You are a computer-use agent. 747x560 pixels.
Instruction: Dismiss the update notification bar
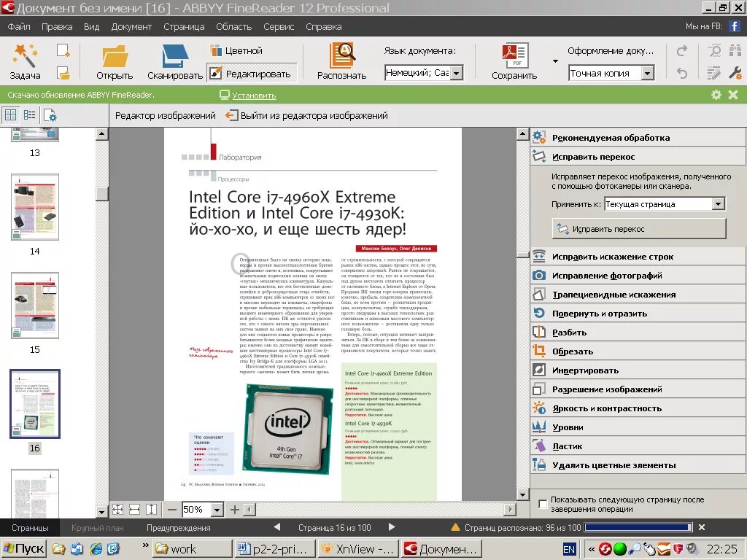733,95
